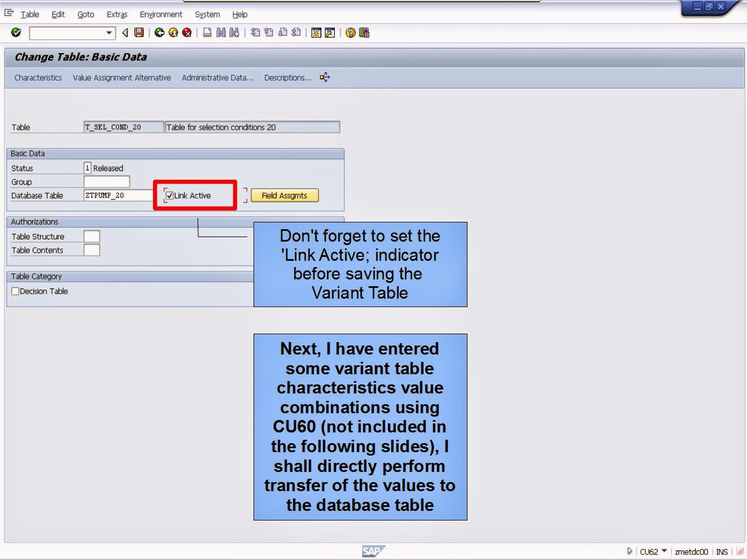Open the command field dropdown arrow

[108, 33]
